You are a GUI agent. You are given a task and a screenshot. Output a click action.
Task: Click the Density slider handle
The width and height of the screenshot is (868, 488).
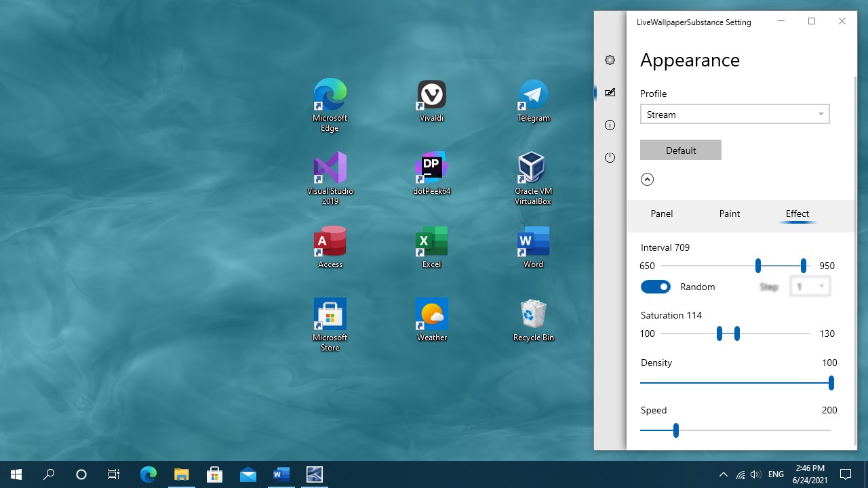click(831, 383)
